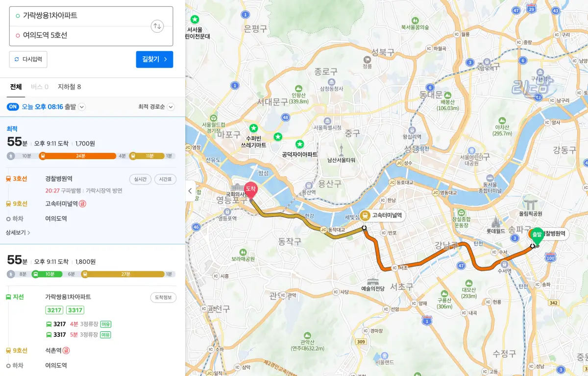588x376 pixels.
Task: Select the 3호선 subway train icon
Action: point(8,179)
